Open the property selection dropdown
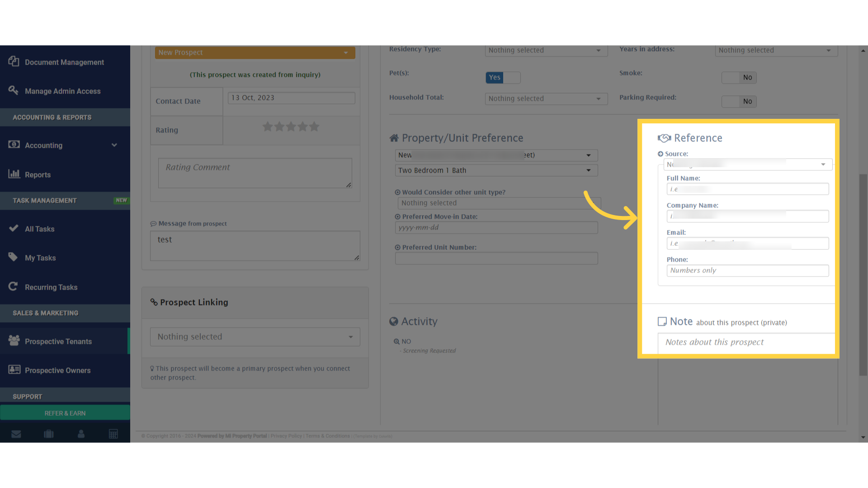The height and width of the screenshot is (488, 868). pyautogui.click(x=496, y=155)
